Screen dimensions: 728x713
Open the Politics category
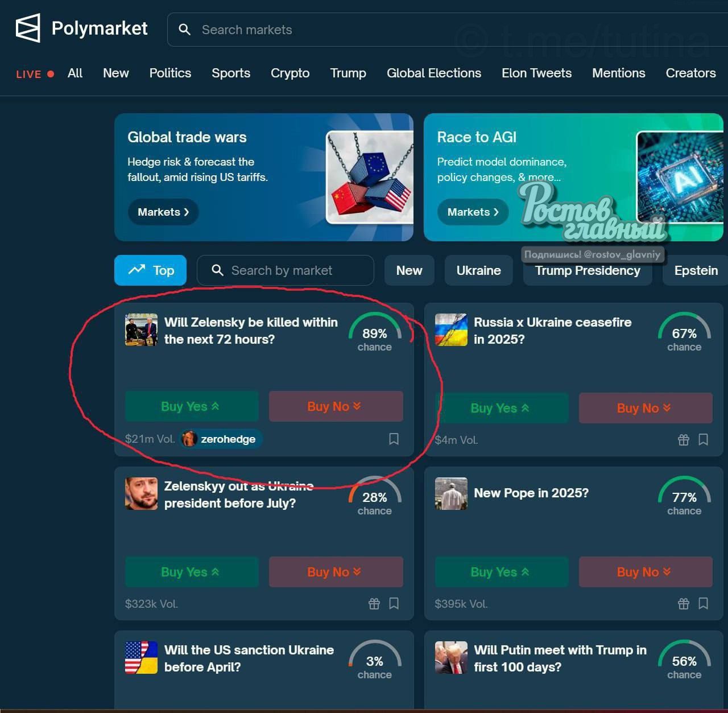click(170, 73)
